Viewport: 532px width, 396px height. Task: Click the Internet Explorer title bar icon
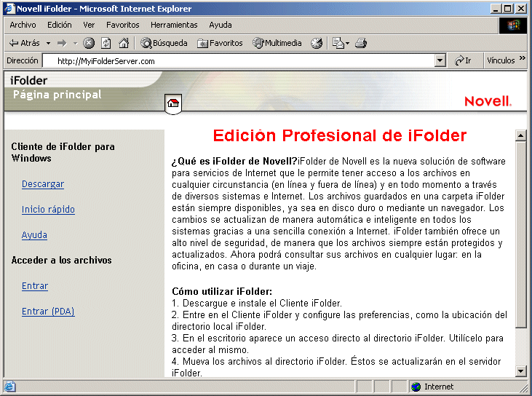10,9
